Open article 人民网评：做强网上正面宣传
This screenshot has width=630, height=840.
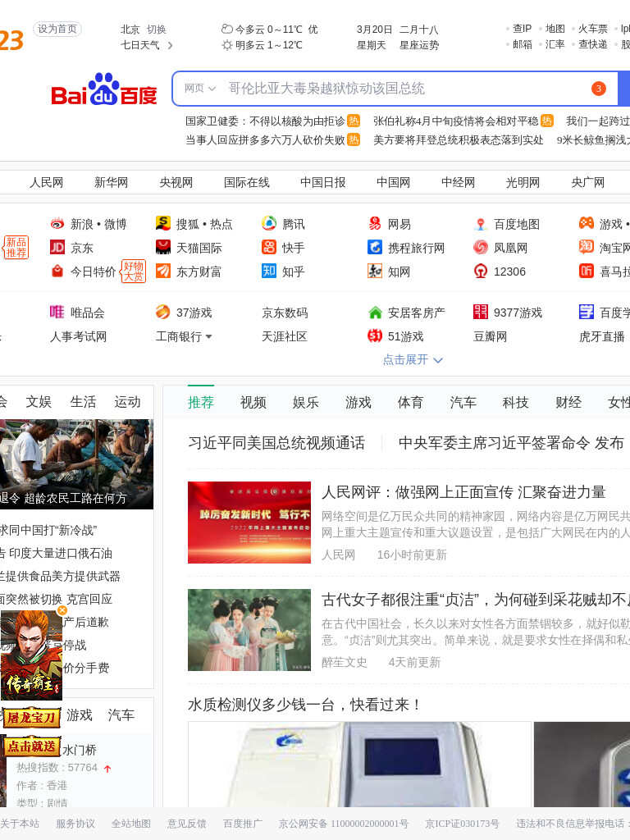click(x=464, y=492)
